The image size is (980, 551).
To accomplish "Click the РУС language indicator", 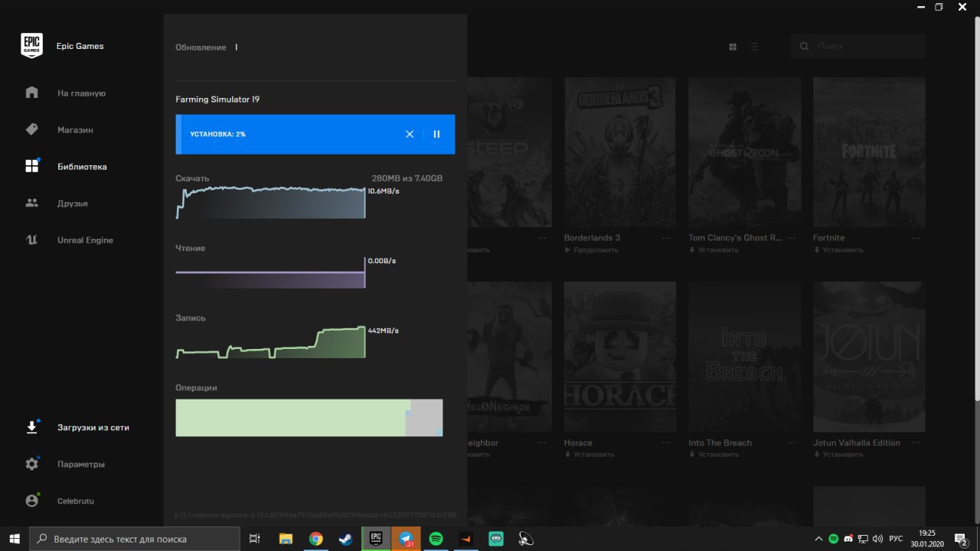I will [894, 539].
